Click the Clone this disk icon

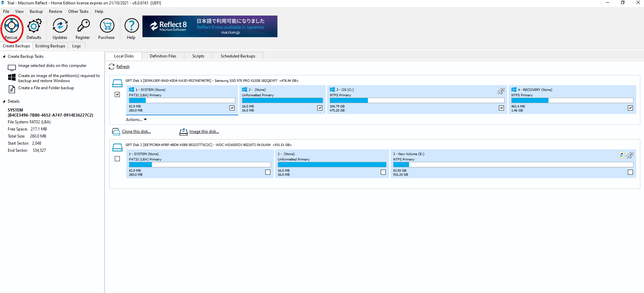coord(116,132)
